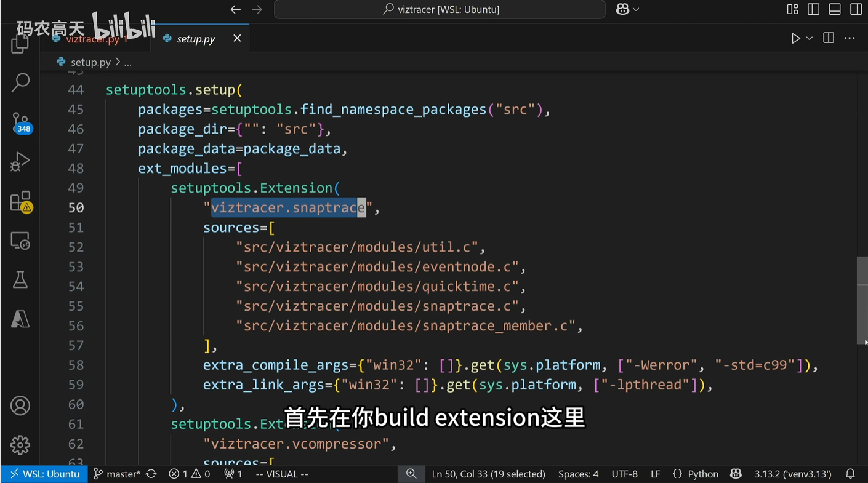Split the editor right
This screenshot has height=483, width=868.
click(x=829, y=38)
